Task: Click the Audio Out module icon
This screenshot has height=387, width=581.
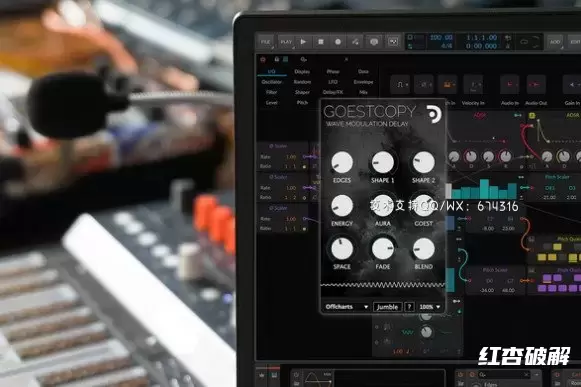Action: click(x=536, y=85)
